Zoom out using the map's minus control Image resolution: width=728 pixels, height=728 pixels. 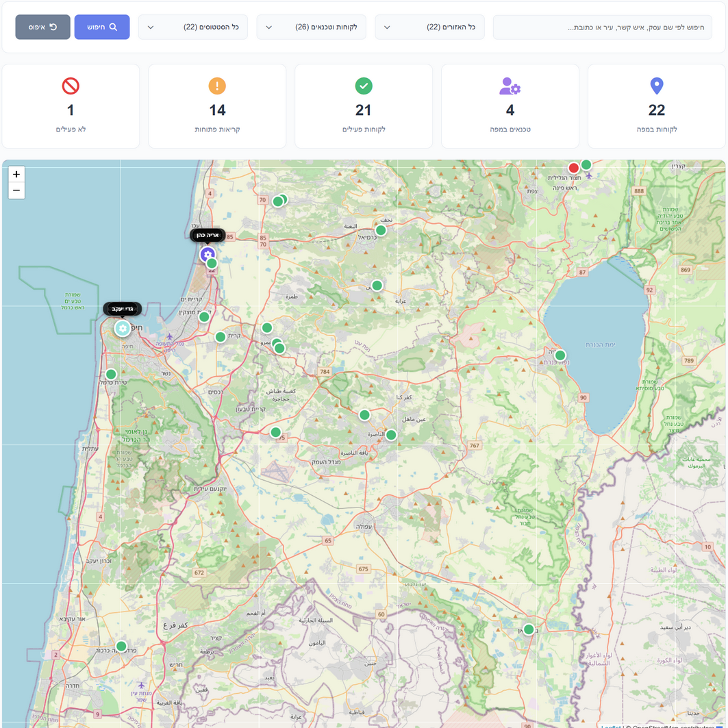[x=16, y=191]
